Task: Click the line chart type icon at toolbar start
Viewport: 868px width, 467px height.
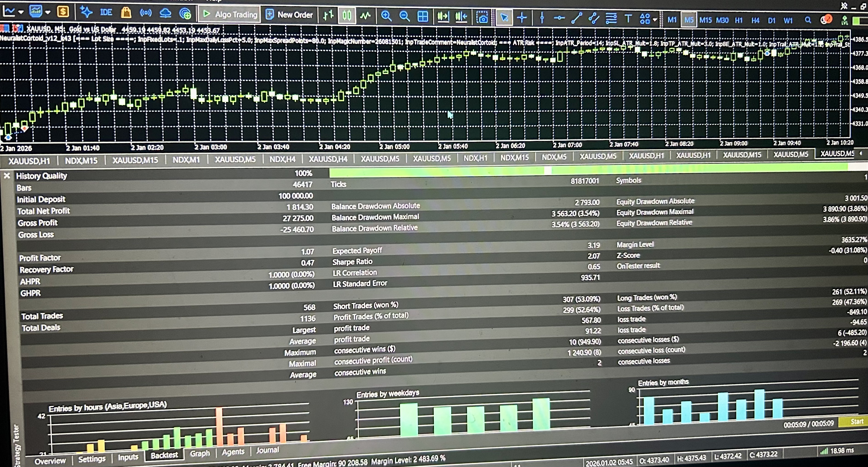Action: 9,11
